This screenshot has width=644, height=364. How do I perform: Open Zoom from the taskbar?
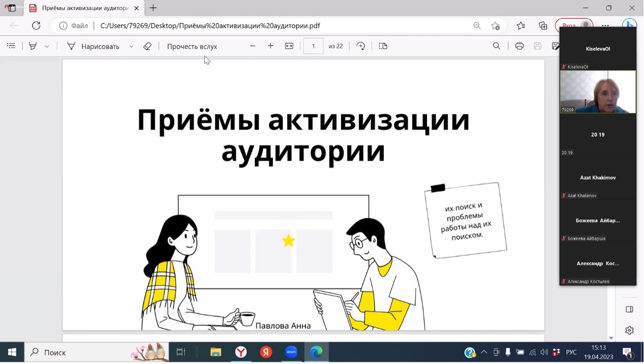pyautogui.click(x=291, y=352)
